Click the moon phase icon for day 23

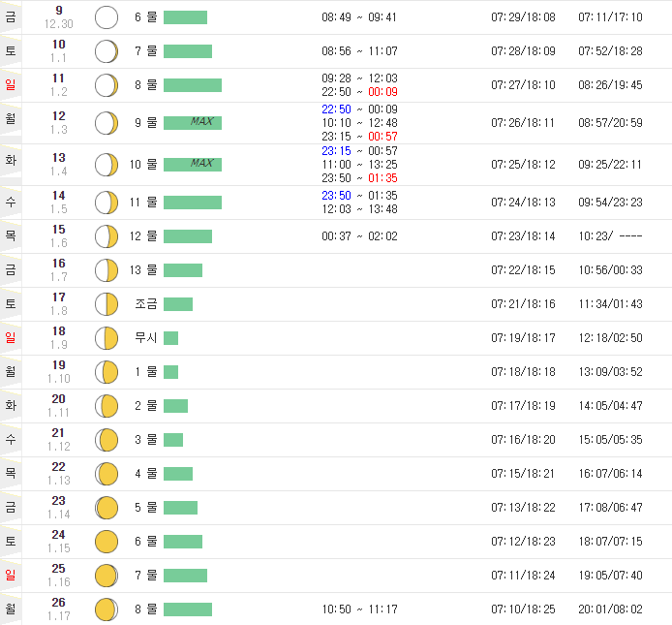point(107,508)
